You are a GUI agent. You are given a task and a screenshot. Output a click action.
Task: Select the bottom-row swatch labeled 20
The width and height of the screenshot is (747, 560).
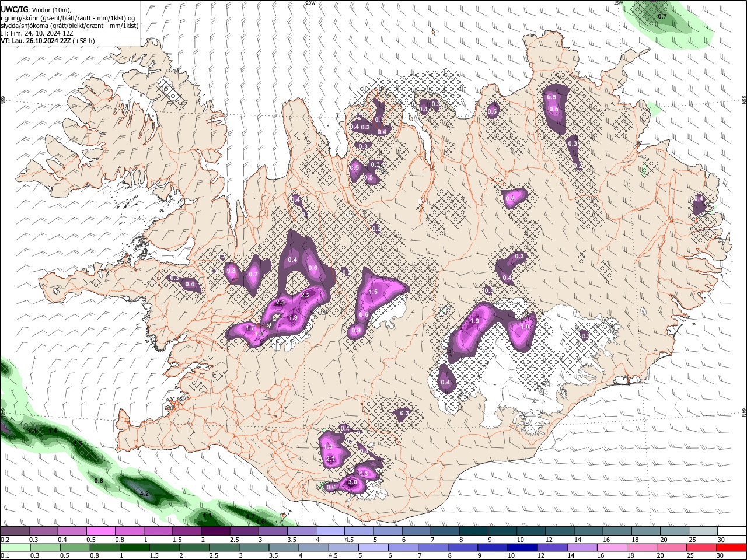[671, 548]
